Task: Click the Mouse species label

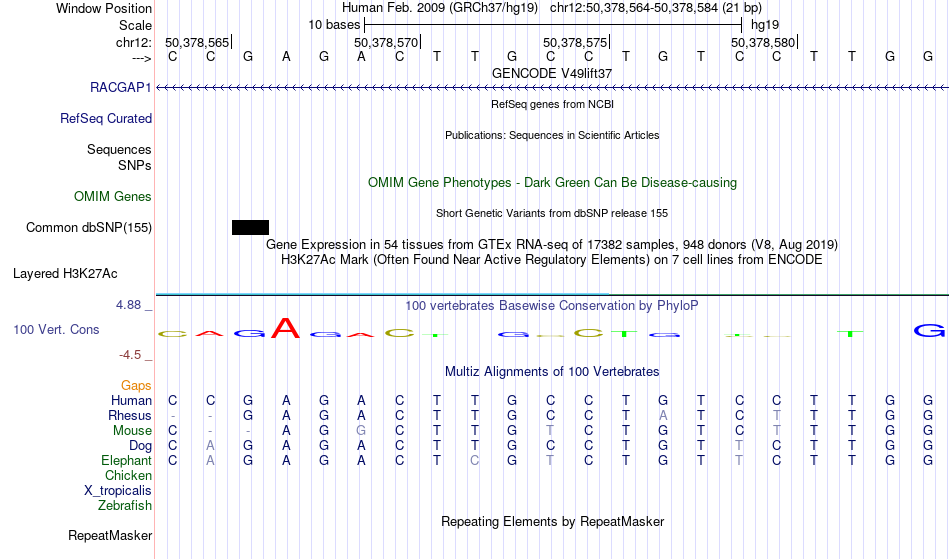Action: point(132,431)
